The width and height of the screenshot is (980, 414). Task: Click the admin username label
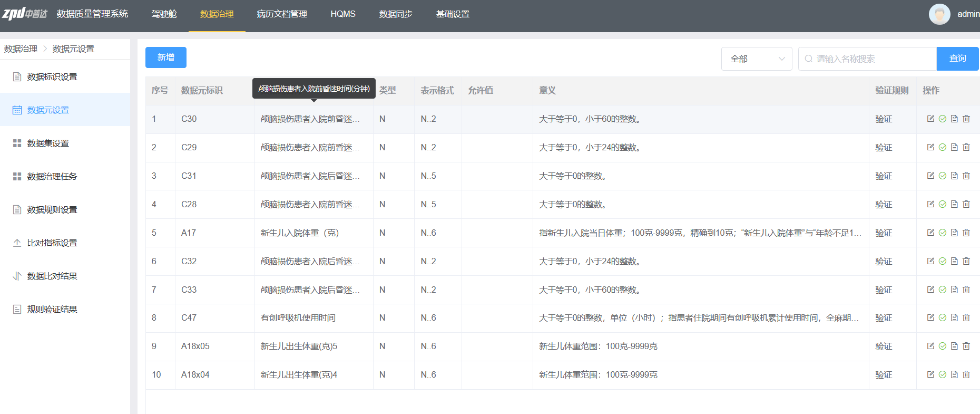(968, 14)
